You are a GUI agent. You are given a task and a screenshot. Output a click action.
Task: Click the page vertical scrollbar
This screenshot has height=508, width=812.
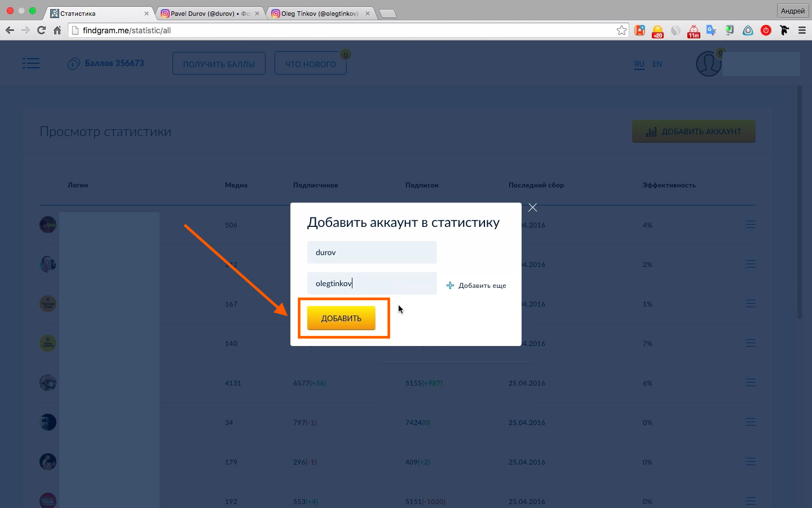[799, 203]
